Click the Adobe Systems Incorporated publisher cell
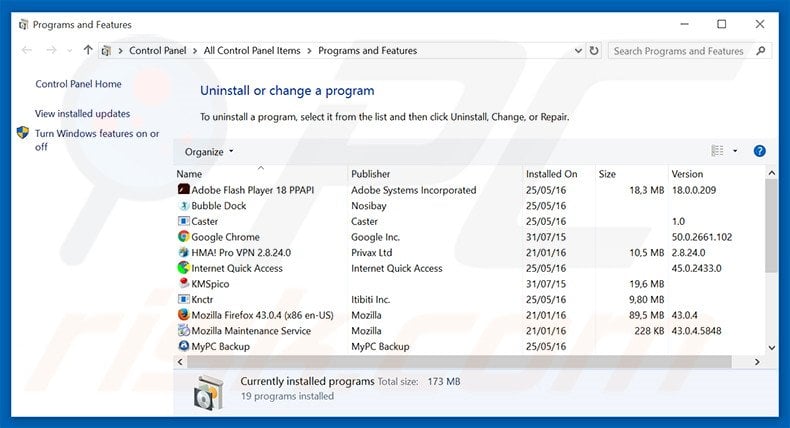 (x=414, y=190)
